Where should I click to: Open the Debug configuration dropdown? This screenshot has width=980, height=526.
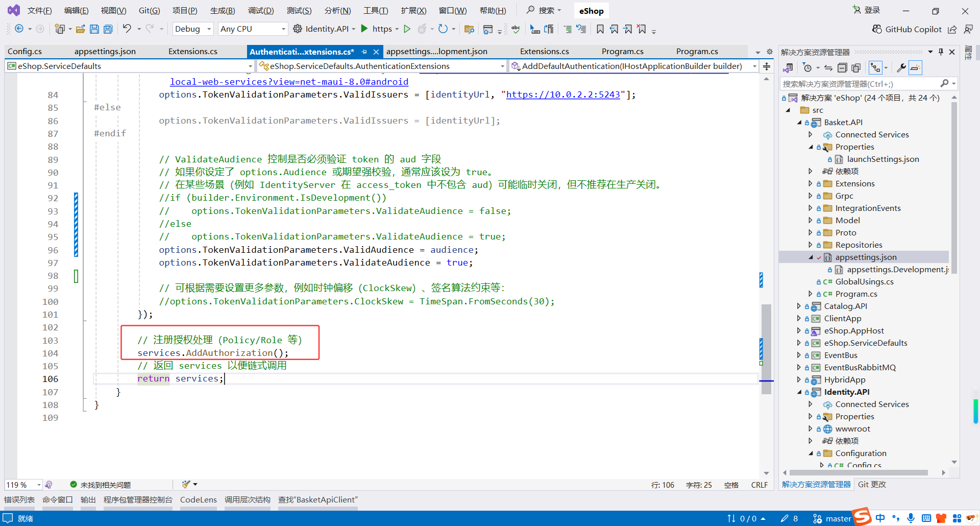[x=192, y=29]
